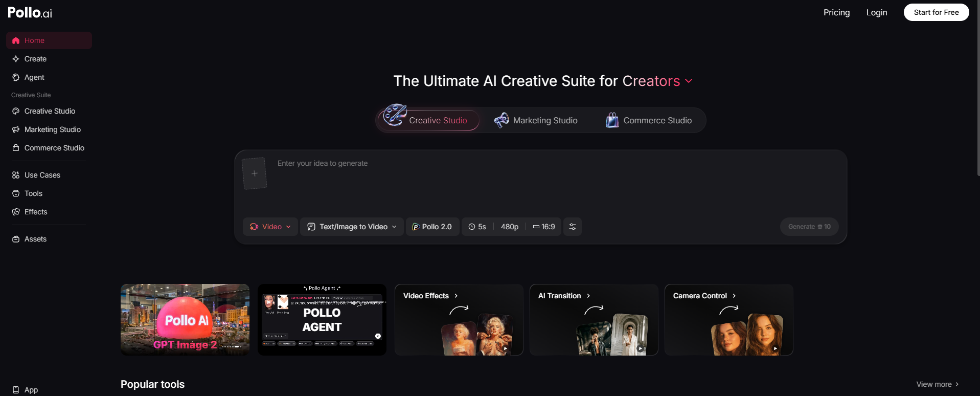The height and width of the screenshot is (396, 980).
Task: Open the Agent sidebar icon
Action: pos(16,77)
